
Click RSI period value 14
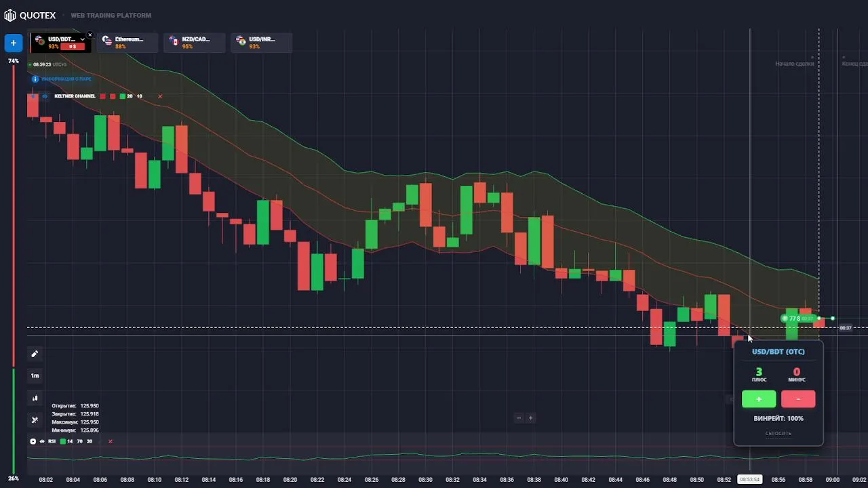[70, 441]
